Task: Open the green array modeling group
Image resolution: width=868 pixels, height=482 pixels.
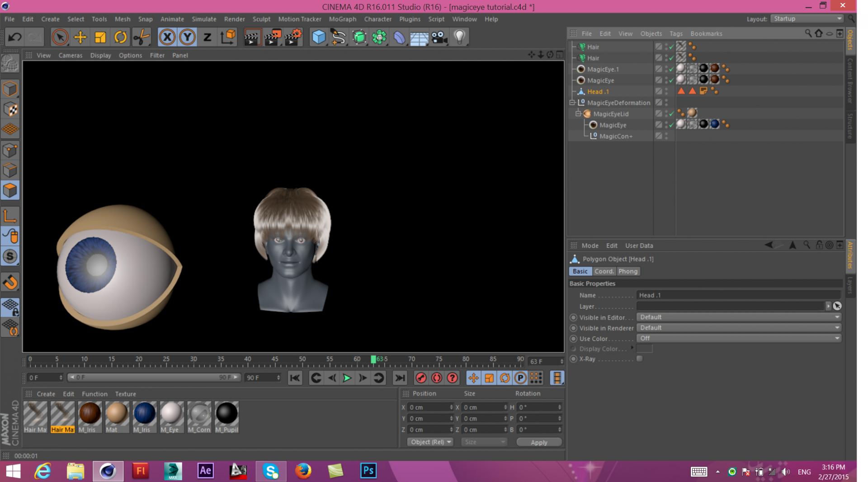Action: pyautogui.click(x=379, y=37)
